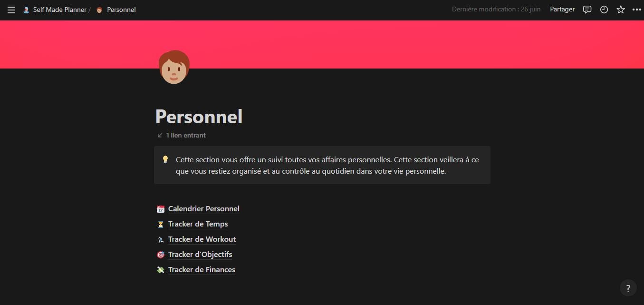Select the Personnel breadcrumb item
Screen dimensions: 644x305
[x=116, y=10]
